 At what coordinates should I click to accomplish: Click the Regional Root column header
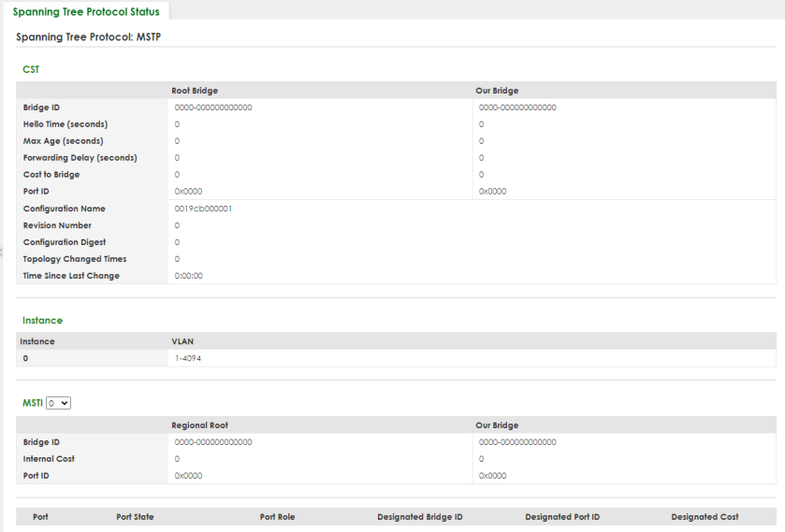(x=198, y=424)
